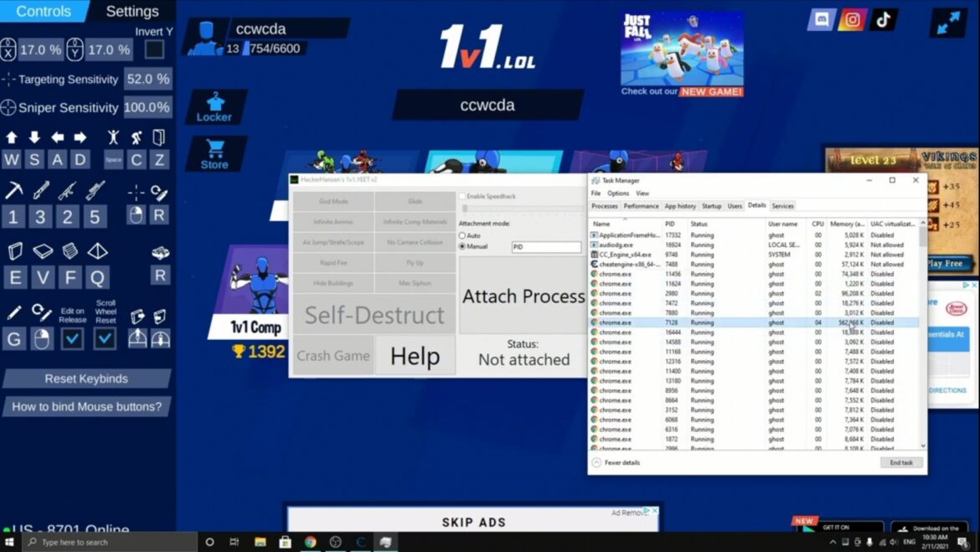
Task: Click the PID input field
Action: coord(546,247)
